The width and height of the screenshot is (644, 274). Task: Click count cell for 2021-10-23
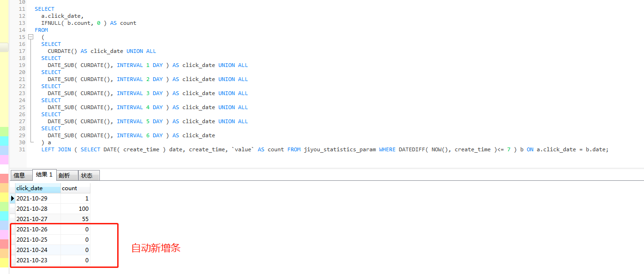point(75,260)
